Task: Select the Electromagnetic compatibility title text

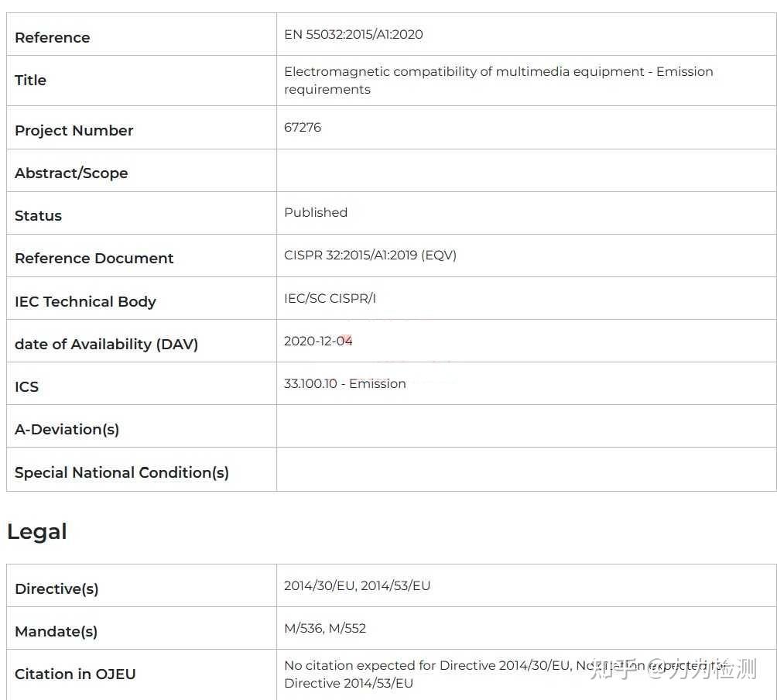Action: click(498, 80)
